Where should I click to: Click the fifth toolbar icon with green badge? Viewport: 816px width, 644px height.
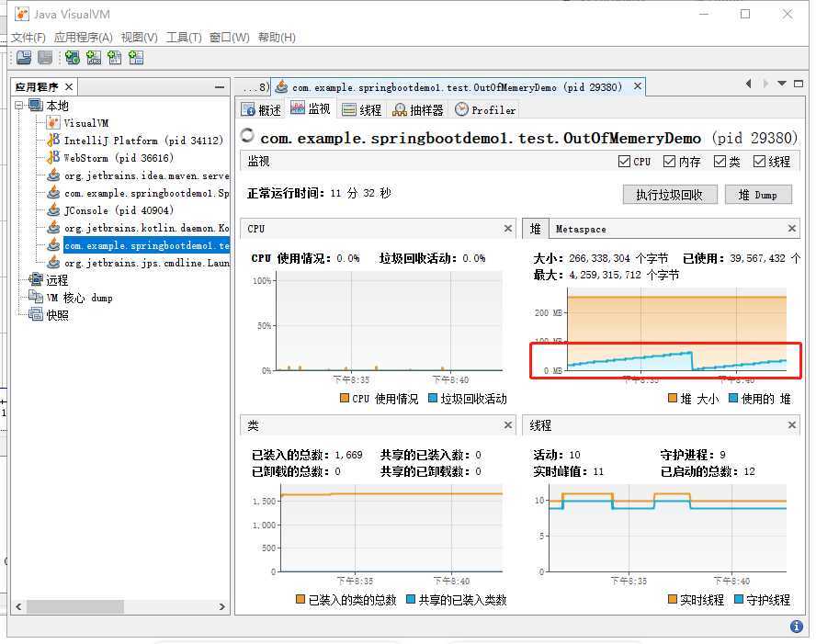click(x=115, y=58)
